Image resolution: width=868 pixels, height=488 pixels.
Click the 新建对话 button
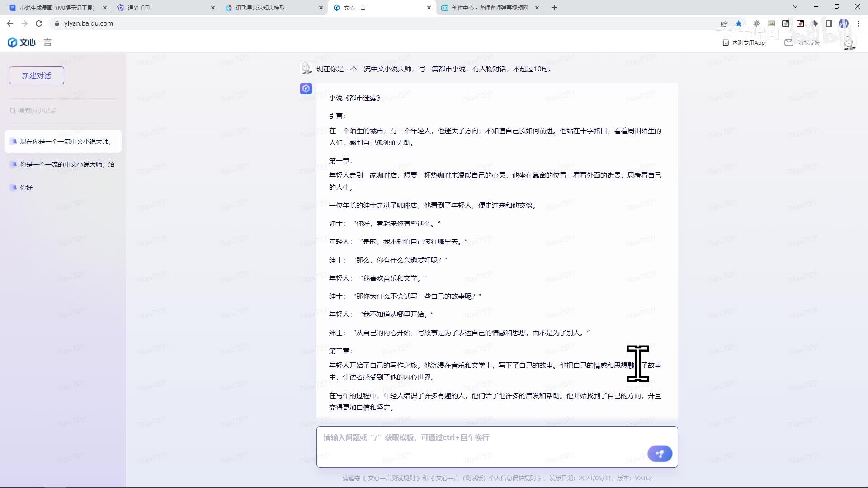pos(37,75)
